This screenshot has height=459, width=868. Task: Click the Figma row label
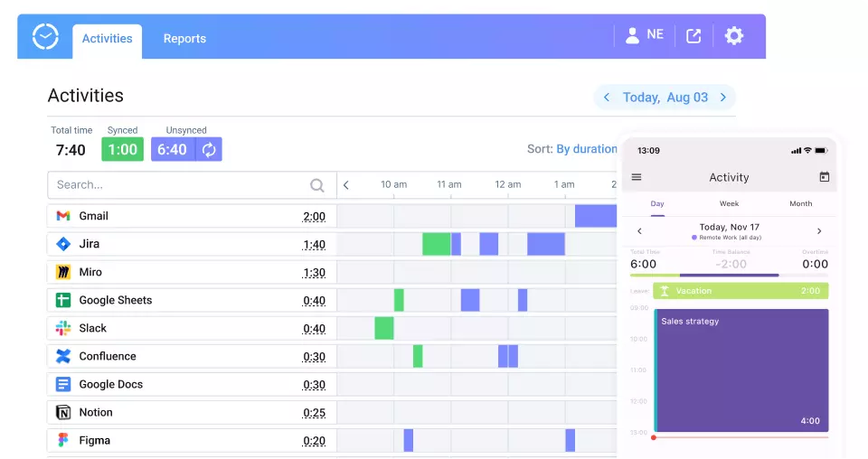[x=95, y=441]
